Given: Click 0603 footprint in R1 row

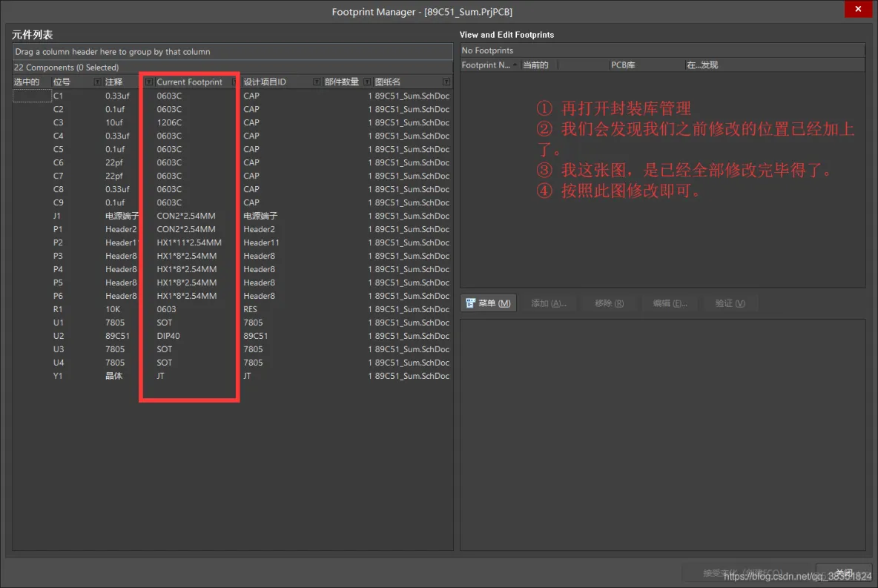Looking at the screenshot, I should [x=166, y=309].
